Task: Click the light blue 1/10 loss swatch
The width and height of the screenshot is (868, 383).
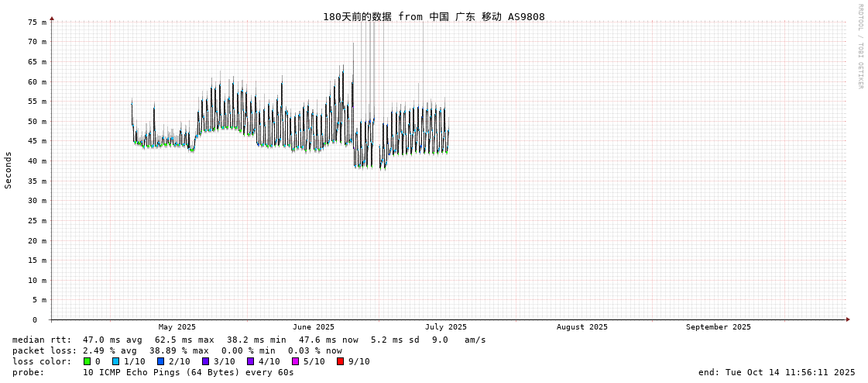Action: coord(115,361)
